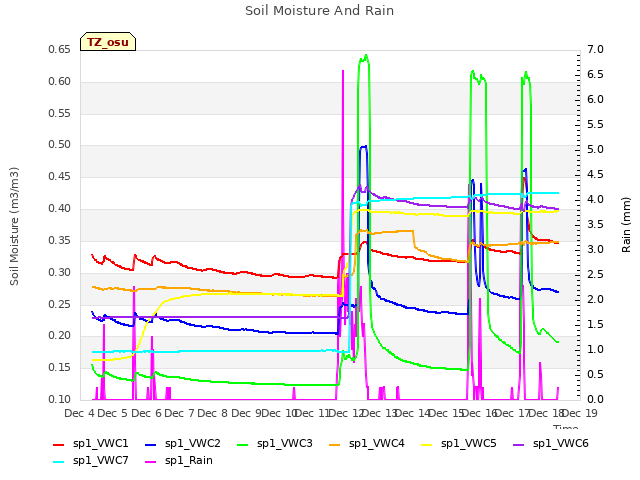Click the sp1_VWC3 legend entry

pos(275,444)
